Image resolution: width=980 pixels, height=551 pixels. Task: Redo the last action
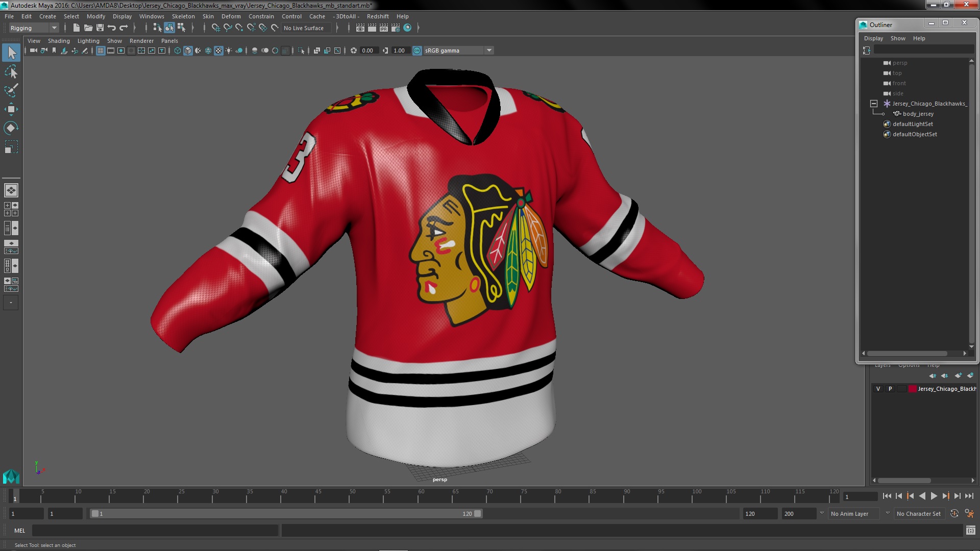click(x=124, y=28)
